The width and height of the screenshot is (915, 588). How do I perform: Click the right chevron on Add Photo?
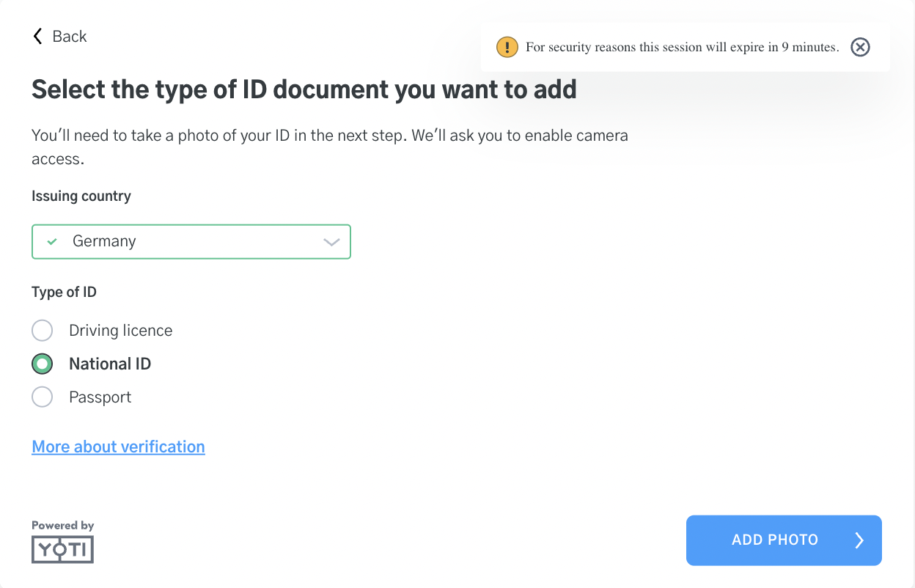coord(859,540)
